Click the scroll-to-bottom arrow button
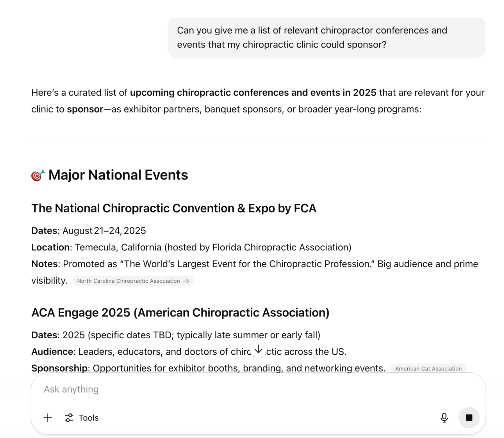Image resolution: width=504 pixels, height=438 pixels. point(258,349)
